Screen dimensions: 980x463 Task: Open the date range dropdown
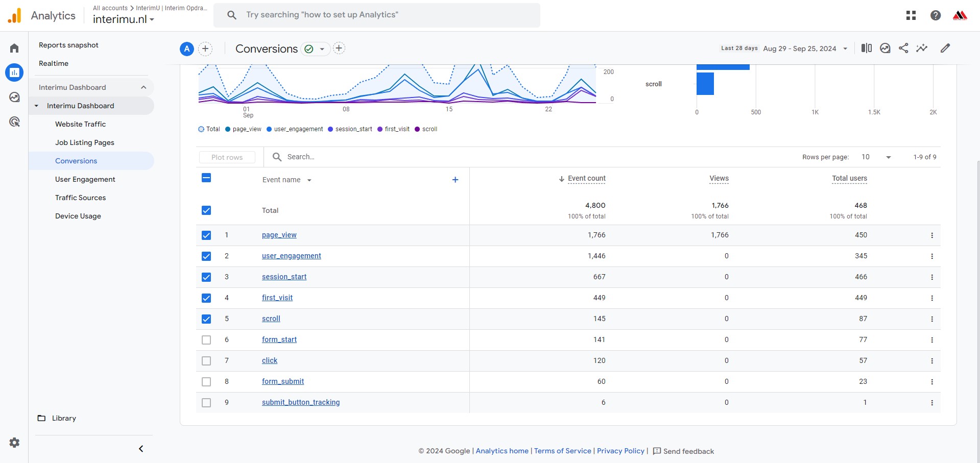tap(805, 48)
